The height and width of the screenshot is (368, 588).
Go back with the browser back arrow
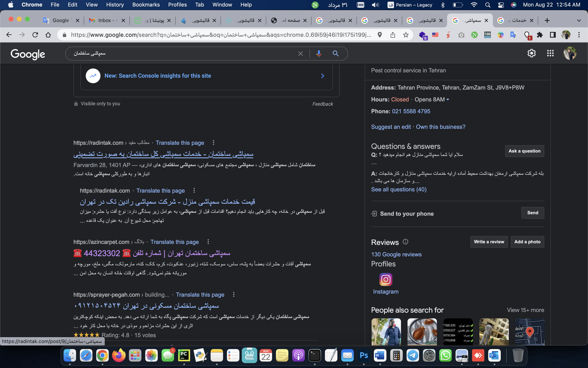[x=9, y=35]
